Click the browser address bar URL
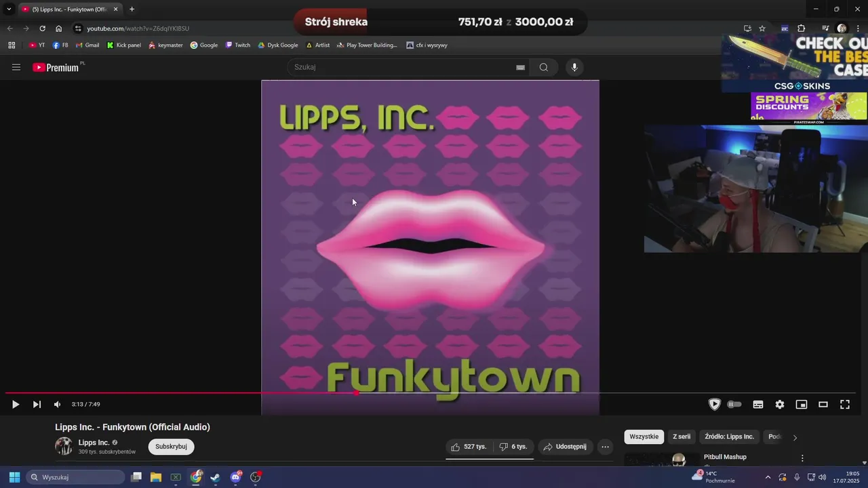Image resolution: width=868 pixels, height=488 pixels. click(x=138, y=28)
